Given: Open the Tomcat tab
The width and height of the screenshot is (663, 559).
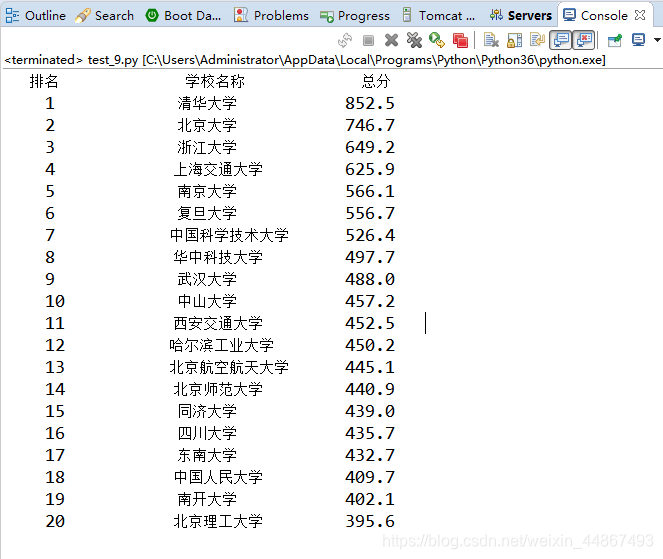Looking at the screenshot, I should [438, 16].
